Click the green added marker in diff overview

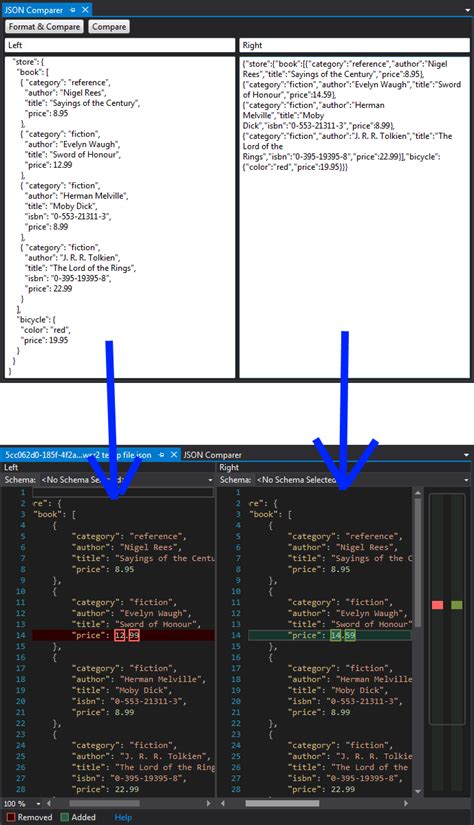click(x=457, y=605)
